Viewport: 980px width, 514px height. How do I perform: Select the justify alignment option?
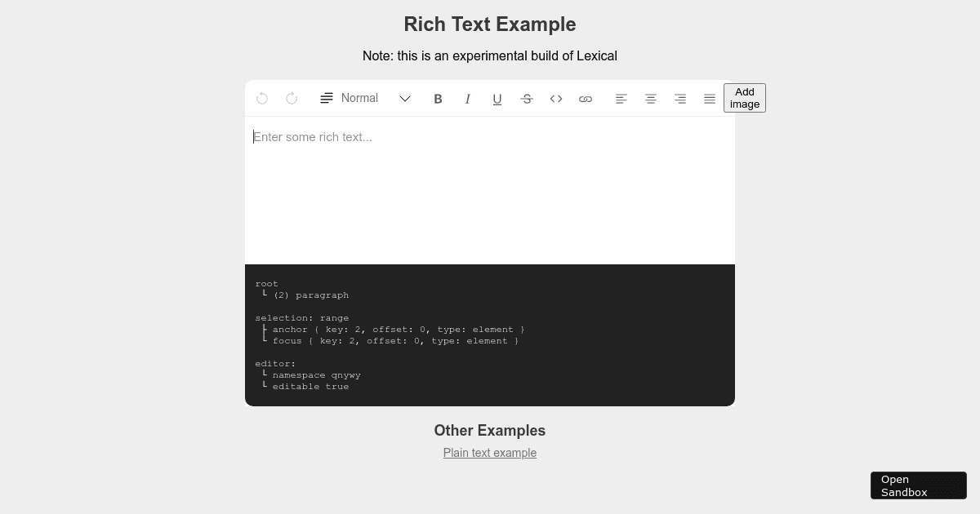pyautogui.click(x=710, y=98)
